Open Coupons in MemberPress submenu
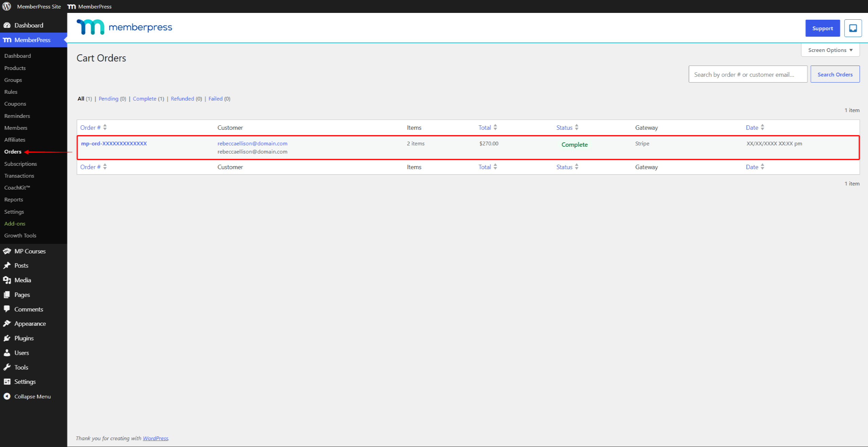868x447 pixels. [15, 104]
